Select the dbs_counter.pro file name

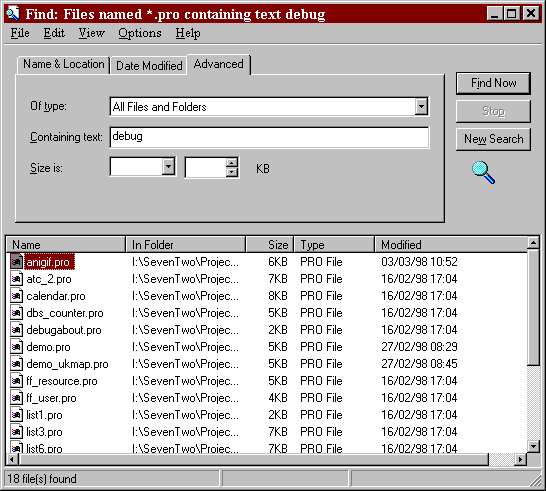point(65,313)
